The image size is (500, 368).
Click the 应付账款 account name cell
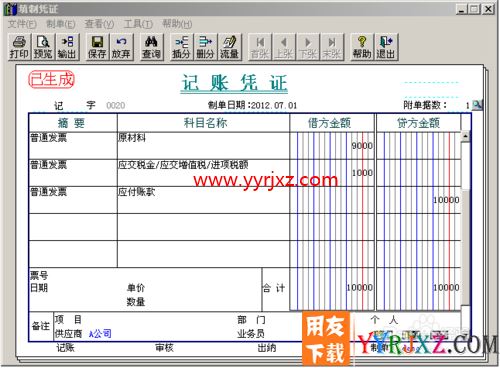203,200
